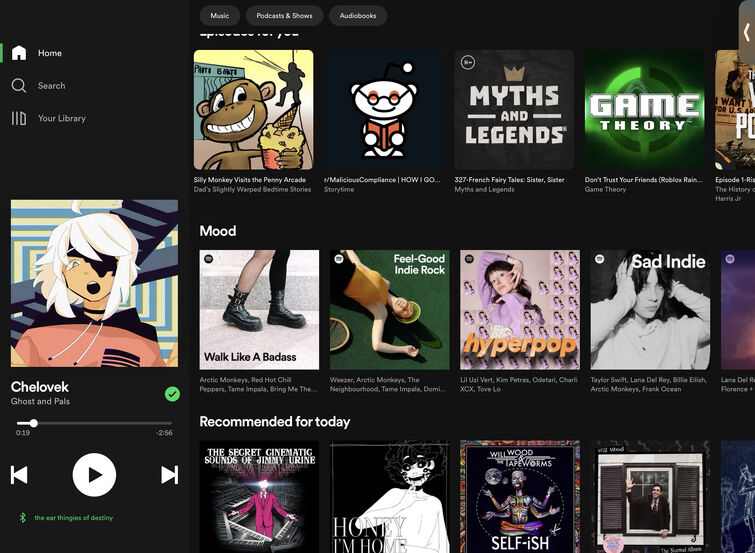Viewport: 755px width, 553px height.
Task: Click the -2:56 remaining time label
Action: coord(164,433)
